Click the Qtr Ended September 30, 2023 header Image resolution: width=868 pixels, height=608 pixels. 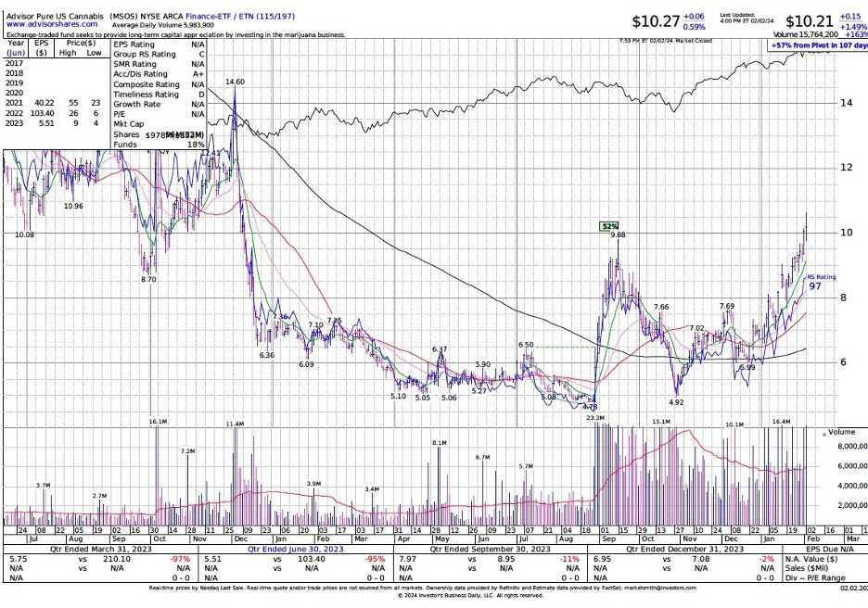[x=491, y=550]
